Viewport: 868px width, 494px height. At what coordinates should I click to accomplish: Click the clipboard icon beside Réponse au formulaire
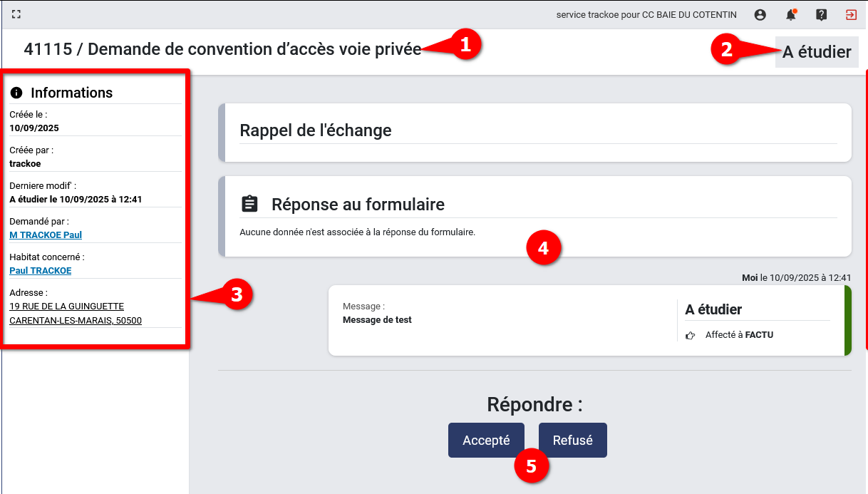coord(249,204)
